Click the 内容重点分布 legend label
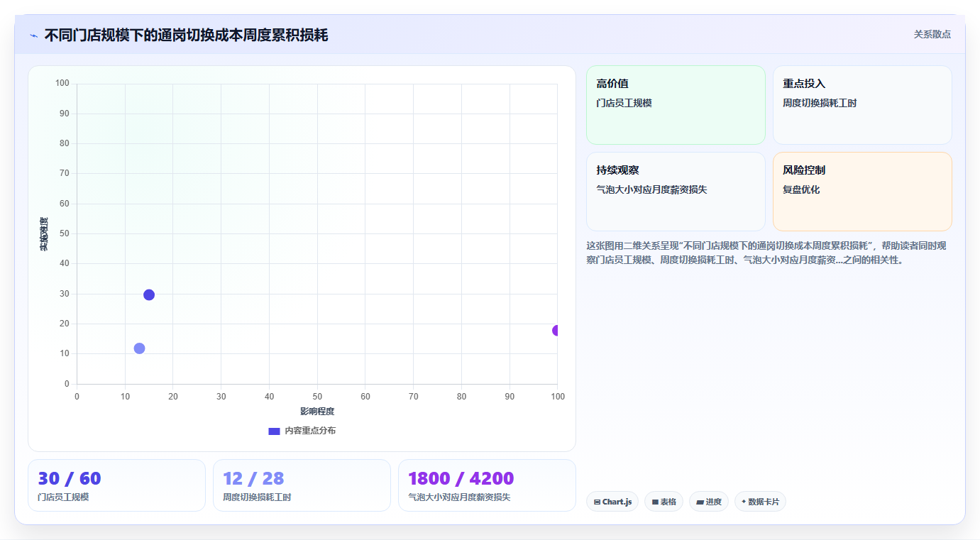Image resolution: width=980 pixels, height=540 pixels. pyautogui.click(x=310, y=431)
